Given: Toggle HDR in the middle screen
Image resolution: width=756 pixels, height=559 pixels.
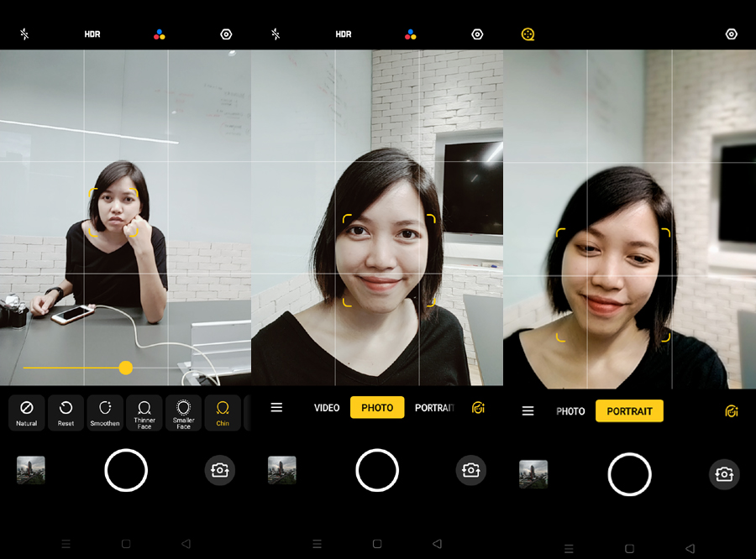Looking at the screenshot, I should (344, 34).
